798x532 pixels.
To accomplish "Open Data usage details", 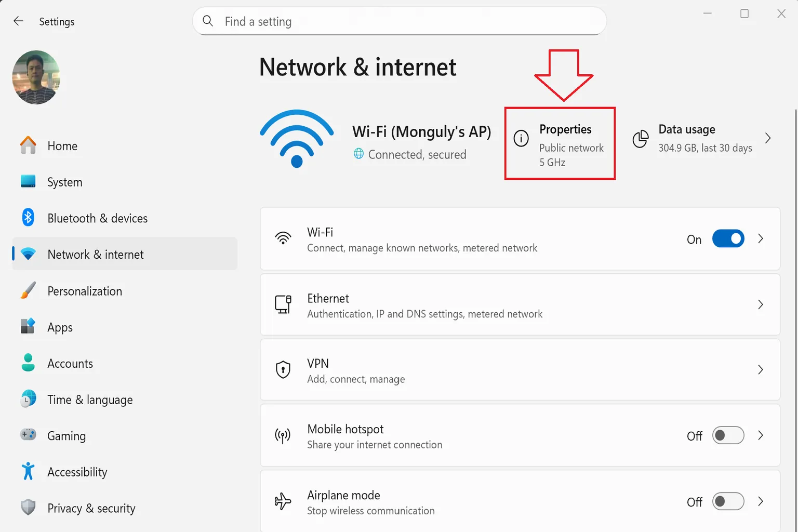I will 701,139.
